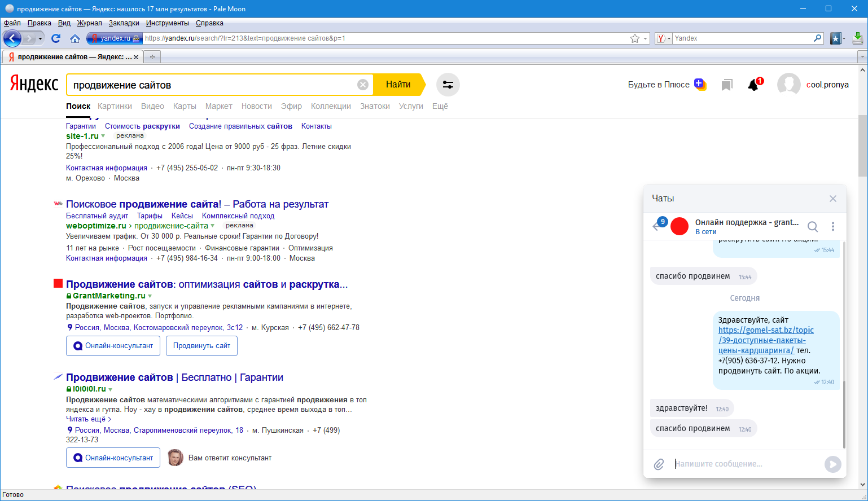
Task: Open Поисковое продвижение сайта result title
Action: click(x=197, y=204)
